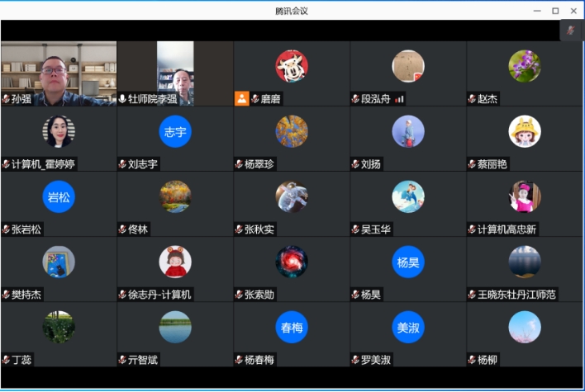The width and height of the screenshot is (585, 392).
Task: Click the muted mic icon next to 杨春梅
Action: (x=239, y=360)
